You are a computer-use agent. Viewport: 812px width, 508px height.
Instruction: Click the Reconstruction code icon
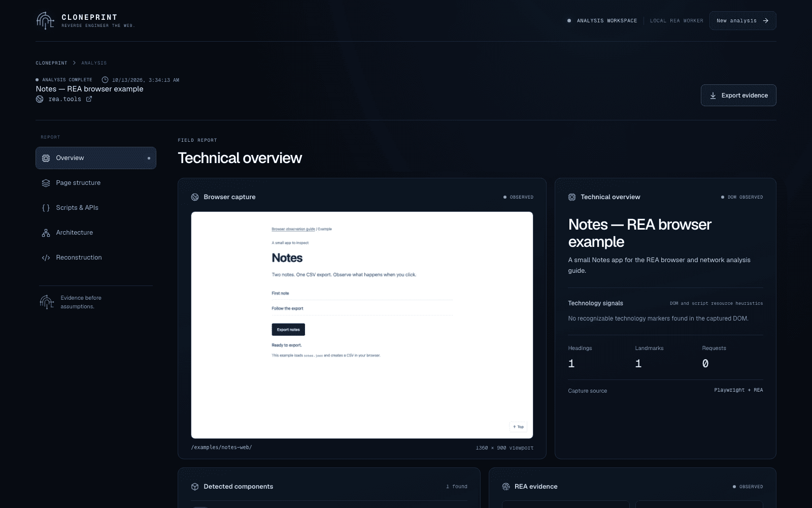tap(46, 258)
